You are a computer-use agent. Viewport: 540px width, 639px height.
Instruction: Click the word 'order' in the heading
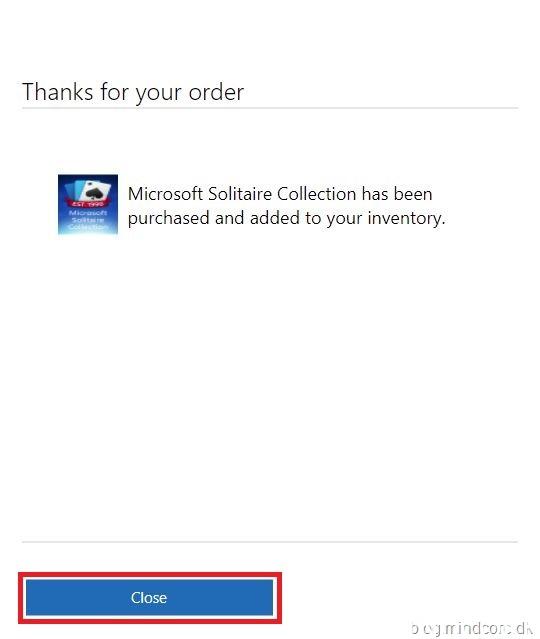[216, 92]
